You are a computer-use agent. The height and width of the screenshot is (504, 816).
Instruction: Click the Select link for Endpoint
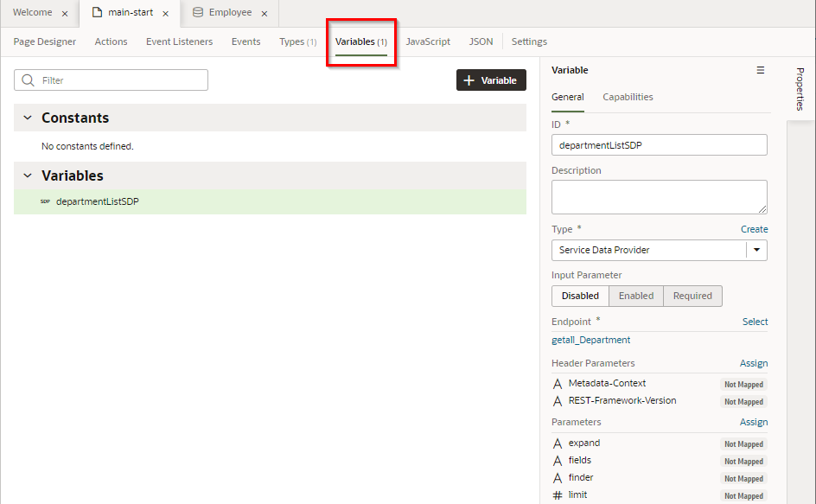coord(755,322)
